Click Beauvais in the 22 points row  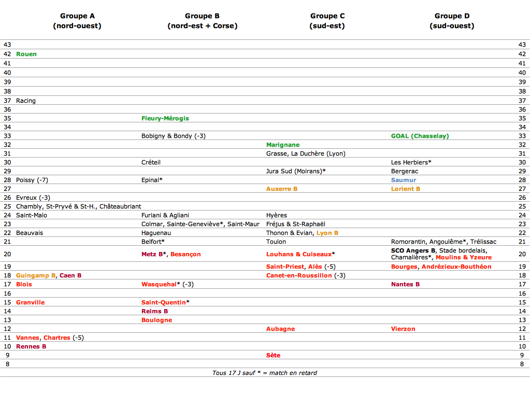click(x=29, y=233)
